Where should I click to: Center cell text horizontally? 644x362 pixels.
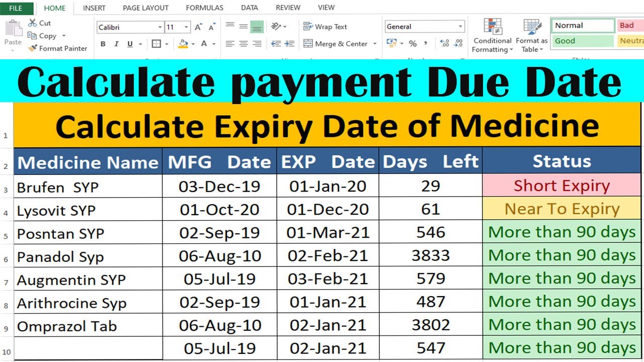point(243,44)
